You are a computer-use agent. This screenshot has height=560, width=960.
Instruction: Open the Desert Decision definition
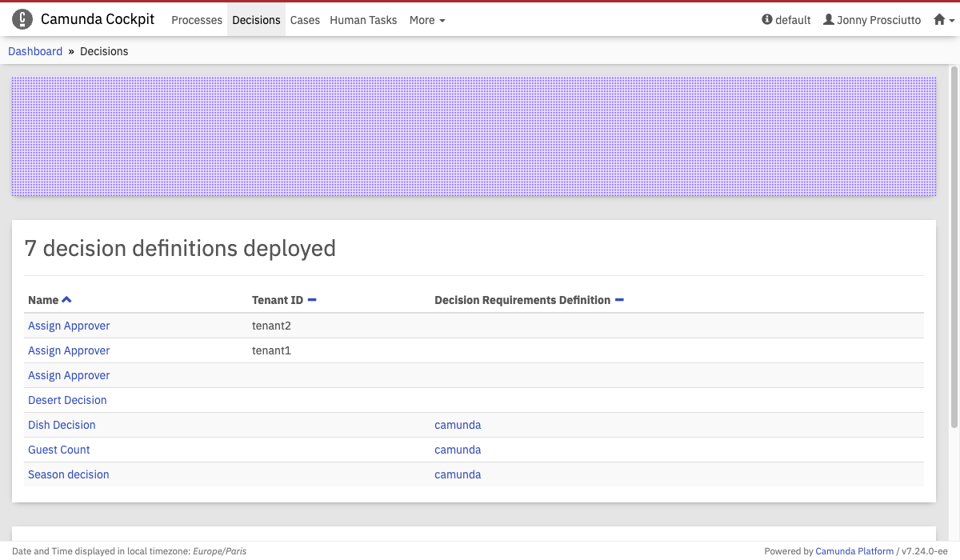67,400
